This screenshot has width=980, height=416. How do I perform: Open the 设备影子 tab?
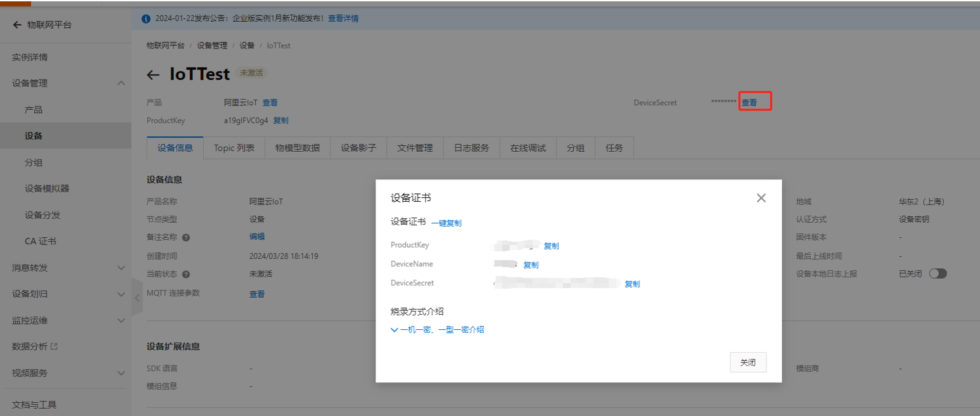(358, 148)
